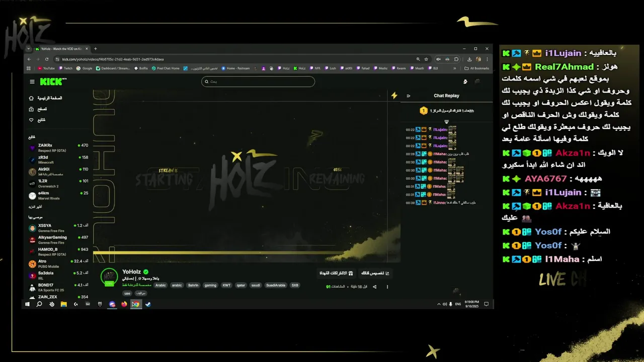
Task: Go back in browser history
Action: [x=29, y=59]
